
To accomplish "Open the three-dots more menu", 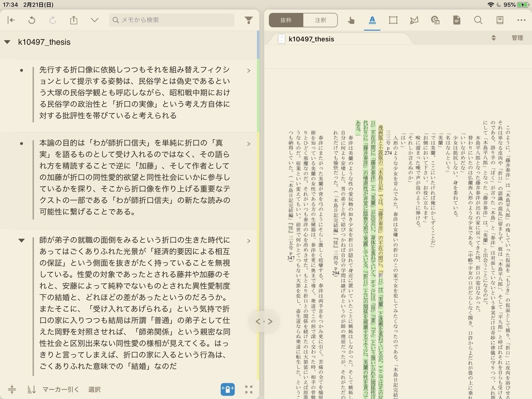I will pyautogui.click(x=521, y=20).
